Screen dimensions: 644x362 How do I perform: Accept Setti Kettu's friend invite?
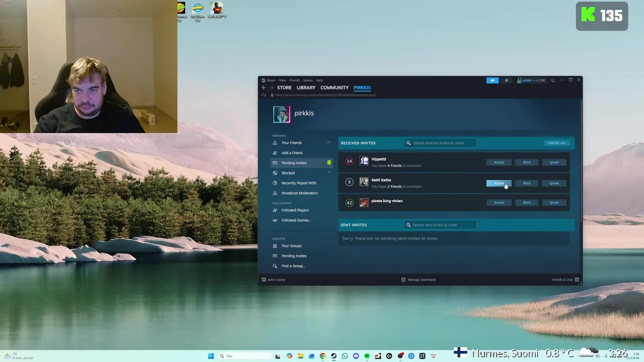click(499, 183)
